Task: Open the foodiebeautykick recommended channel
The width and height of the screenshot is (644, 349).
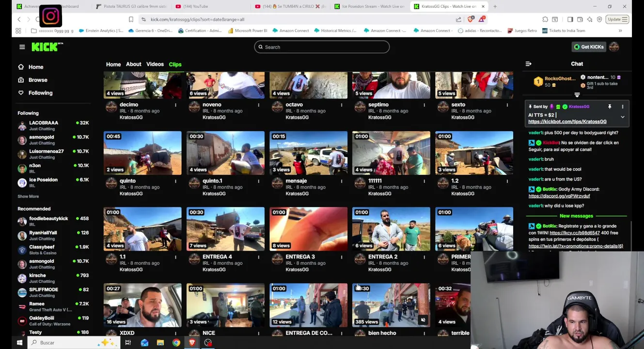Action: (x=53, y=221)
